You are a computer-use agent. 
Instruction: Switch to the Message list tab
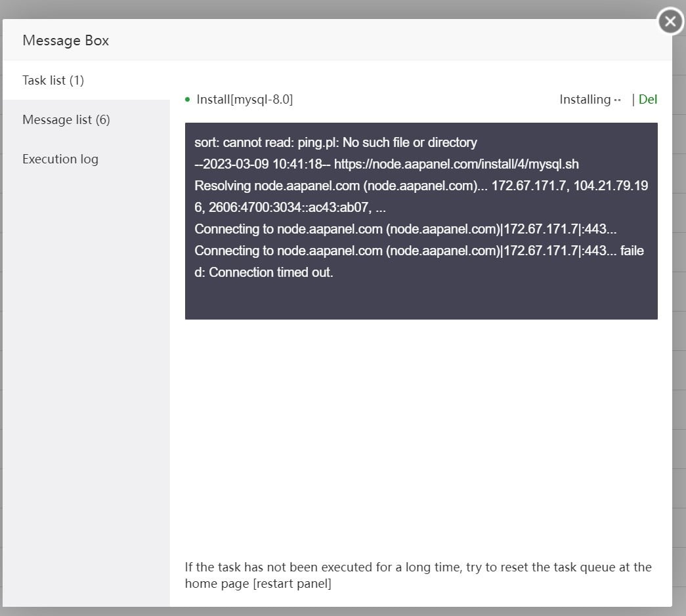click(66, 119)
